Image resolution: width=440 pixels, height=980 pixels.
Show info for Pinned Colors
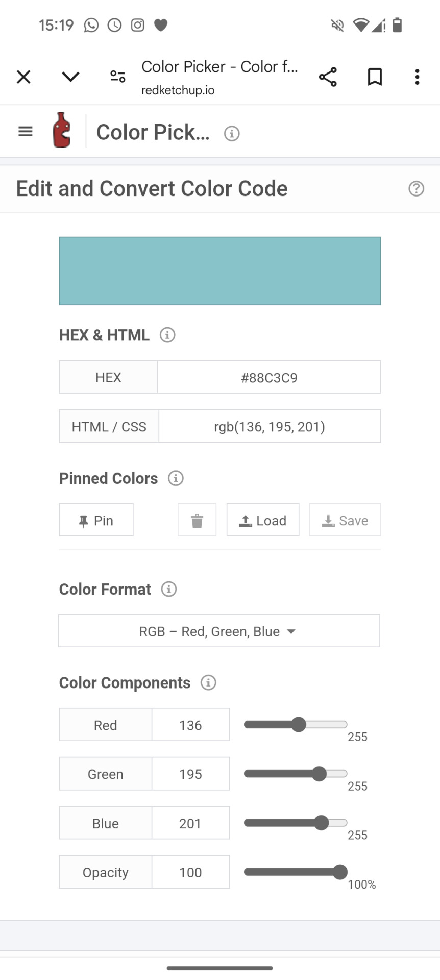(176, 478)
